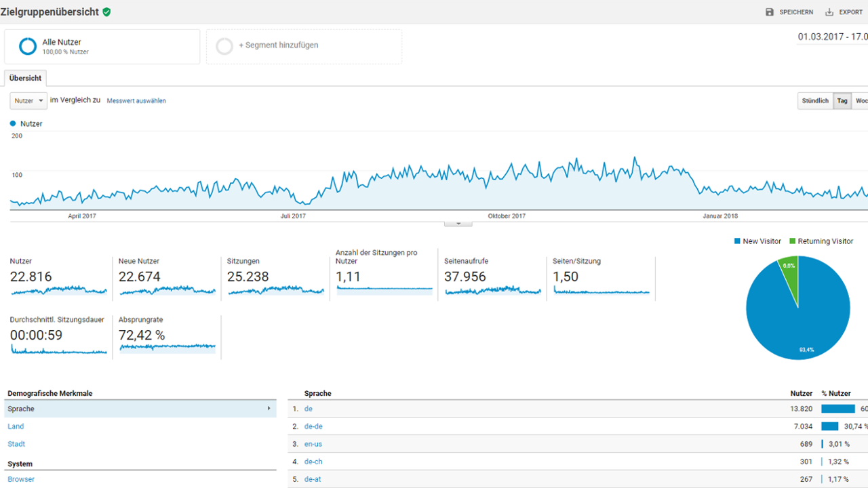
Task: Click the Oktober 2017 axis label
Action: pos(507,216)
